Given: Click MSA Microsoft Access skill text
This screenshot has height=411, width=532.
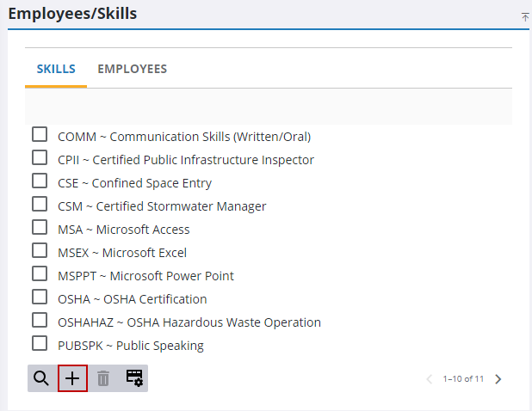Looking at the screenshot, I should point(124,230).
